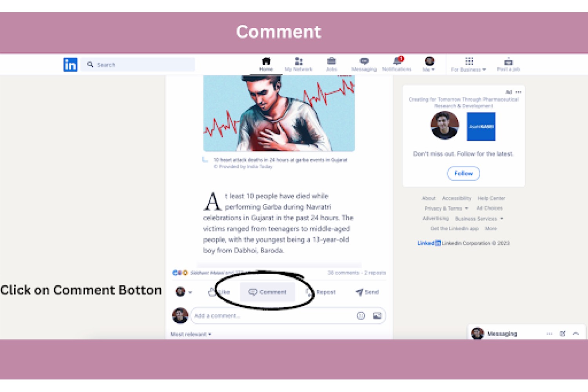
Task: Open the emoji picker in comment box
Action: tap(361, 316)
